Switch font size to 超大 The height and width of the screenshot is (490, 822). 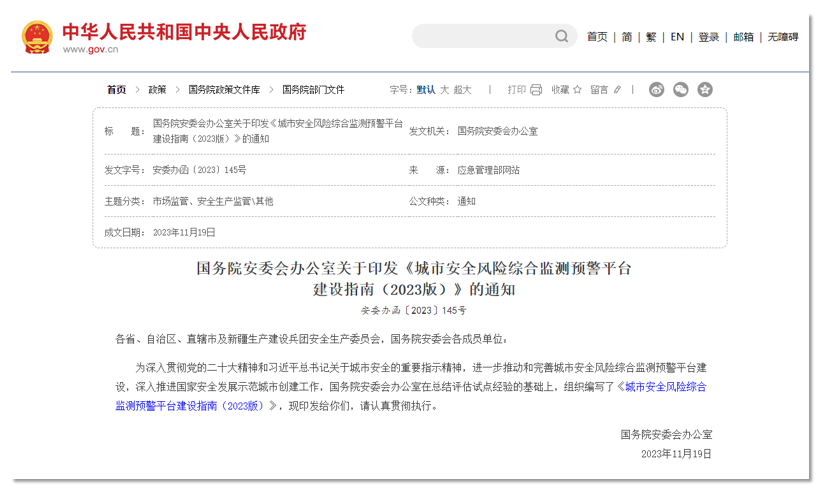click(x=462, y=90)
